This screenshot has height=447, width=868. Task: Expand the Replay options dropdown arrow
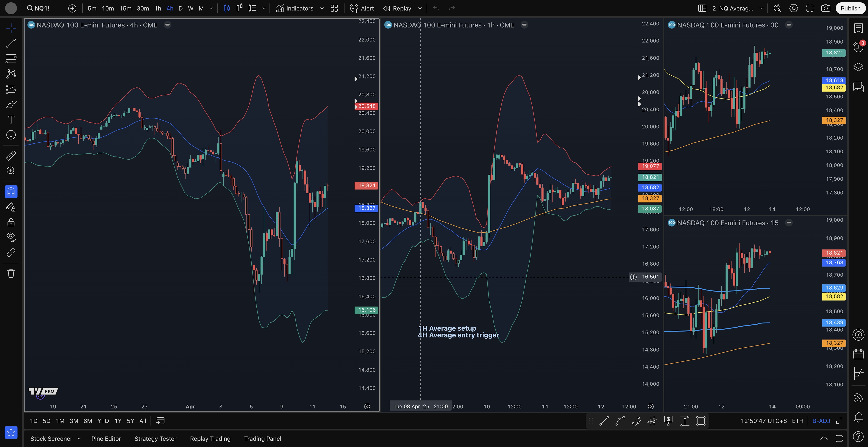point(420,8)
